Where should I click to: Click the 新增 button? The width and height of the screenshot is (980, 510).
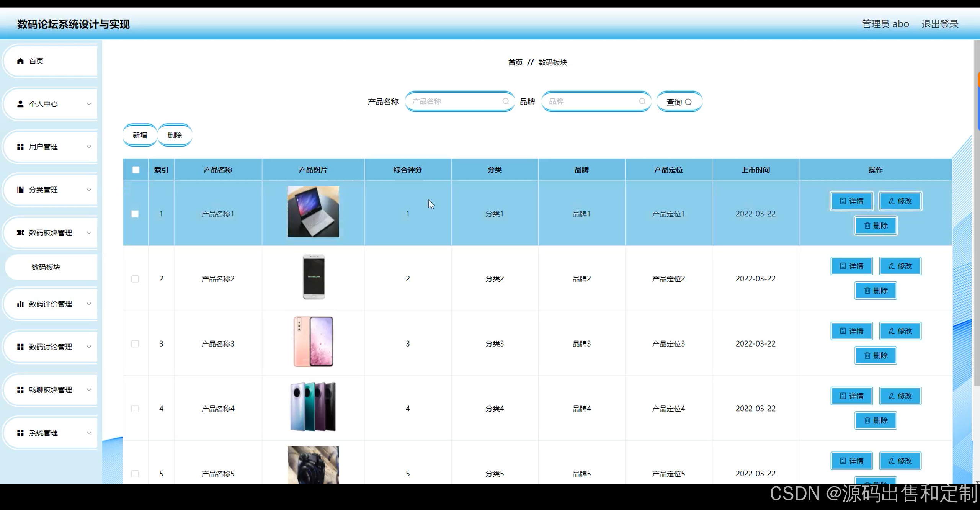[140, 135]
